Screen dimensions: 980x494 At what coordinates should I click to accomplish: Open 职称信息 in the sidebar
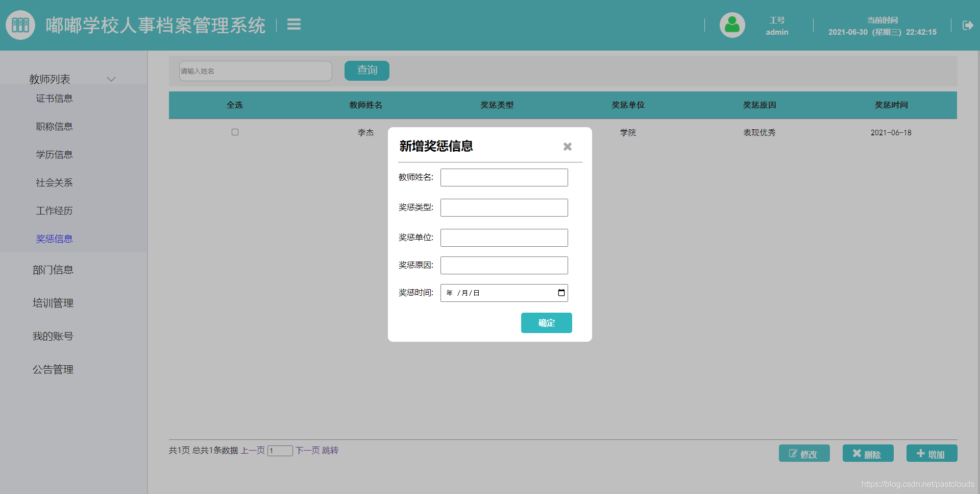tap(54, 126)
